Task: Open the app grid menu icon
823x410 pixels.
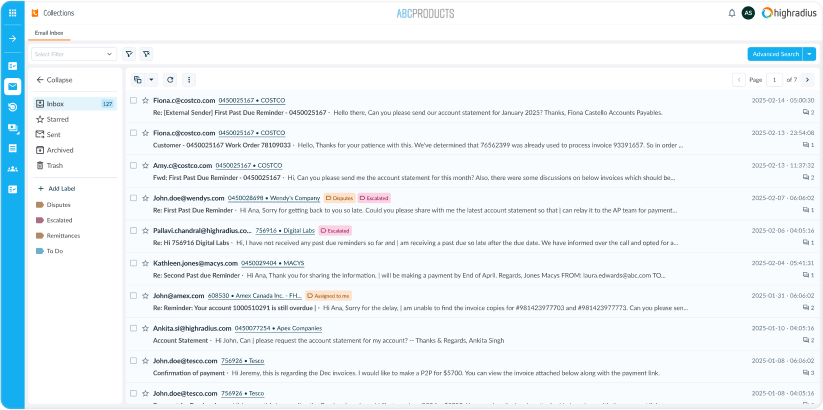Action: tap(13, 13)
